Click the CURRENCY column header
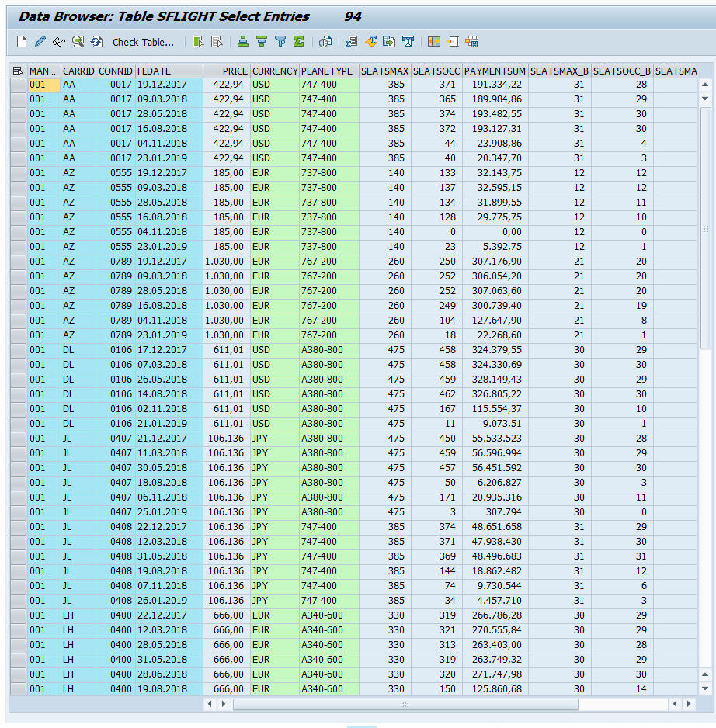 275,71
